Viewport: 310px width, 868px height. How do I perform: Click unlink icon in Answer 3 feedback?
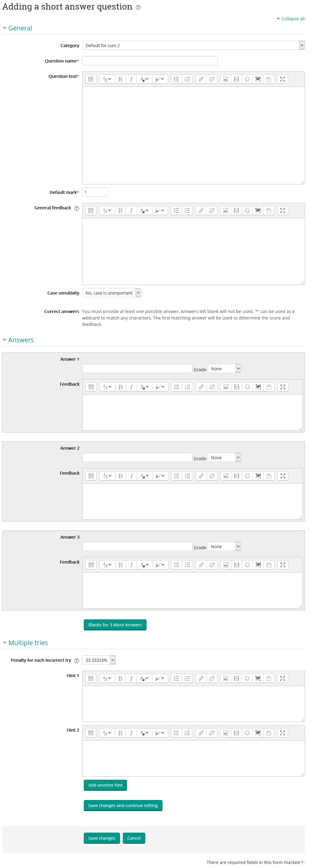coord(212,565)
